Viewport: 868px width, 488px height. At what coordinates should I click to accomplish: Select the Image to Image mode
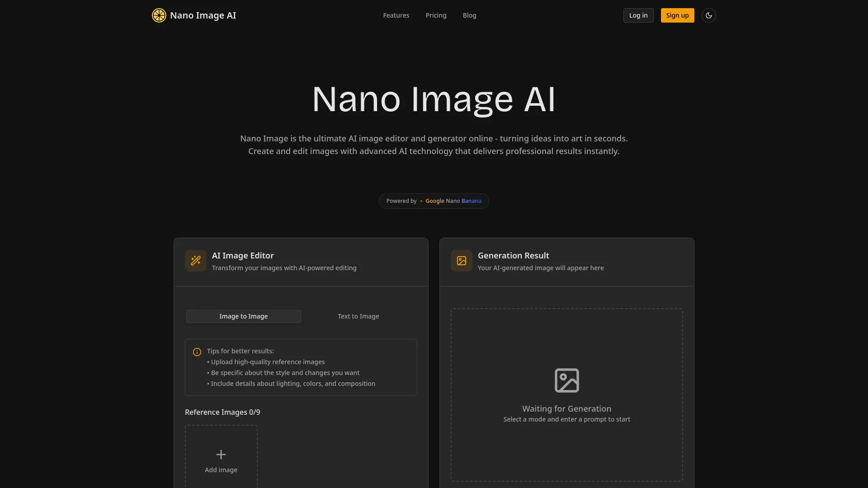(x=243, y=316)
